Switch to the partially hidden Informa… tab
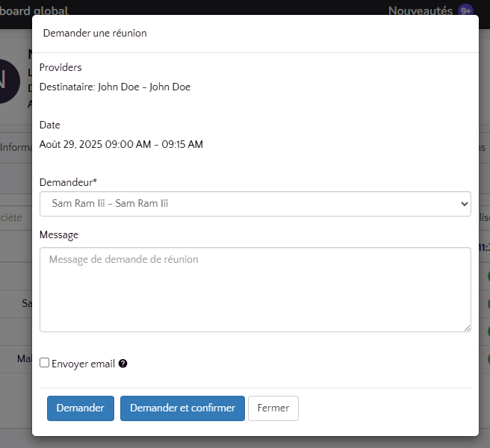This screenshot has width=490, height=448. click(15, 148)
